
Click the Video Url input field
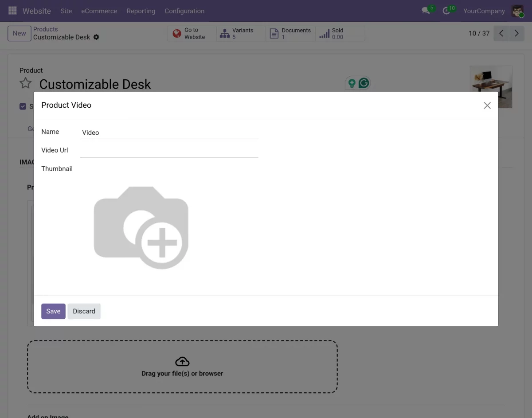click(169, 151)
